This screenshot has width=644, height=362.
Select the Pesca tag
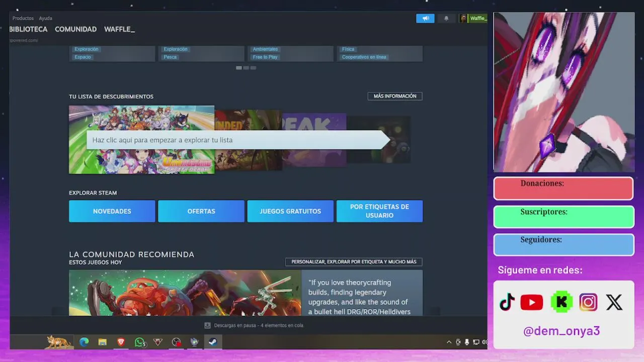coord(170,57)
